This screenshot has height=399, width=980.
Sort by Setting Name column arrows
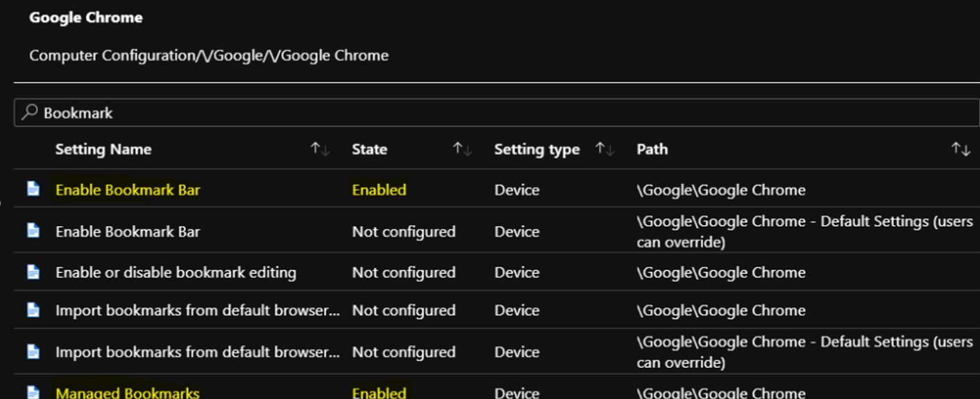click(320, 149)
